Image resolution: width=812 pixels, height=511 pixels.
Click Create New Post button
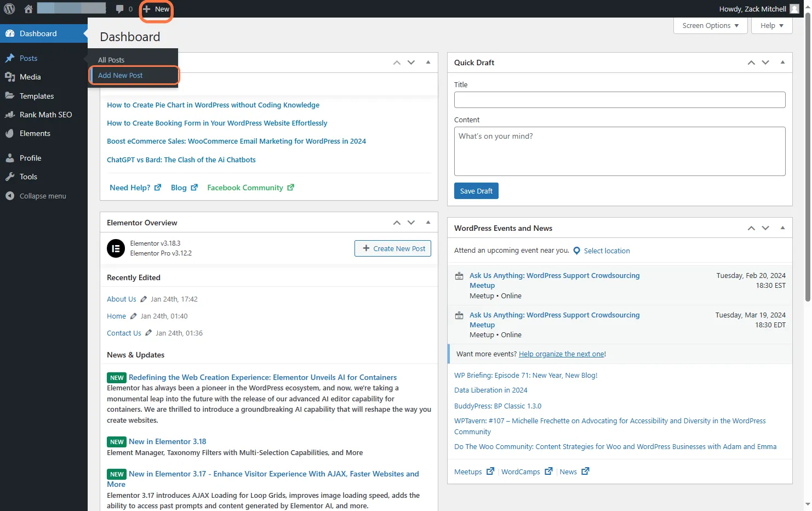[x=393, y=248]
